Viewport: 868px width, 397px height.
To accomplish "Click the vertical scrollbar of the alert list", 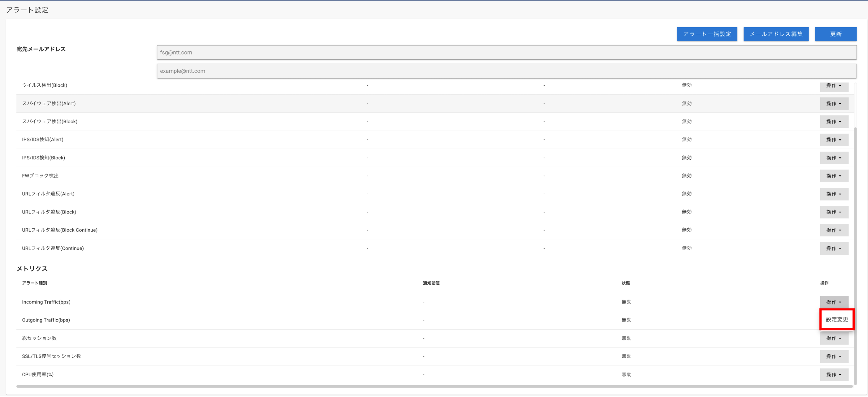I will [x=855, y=256].
